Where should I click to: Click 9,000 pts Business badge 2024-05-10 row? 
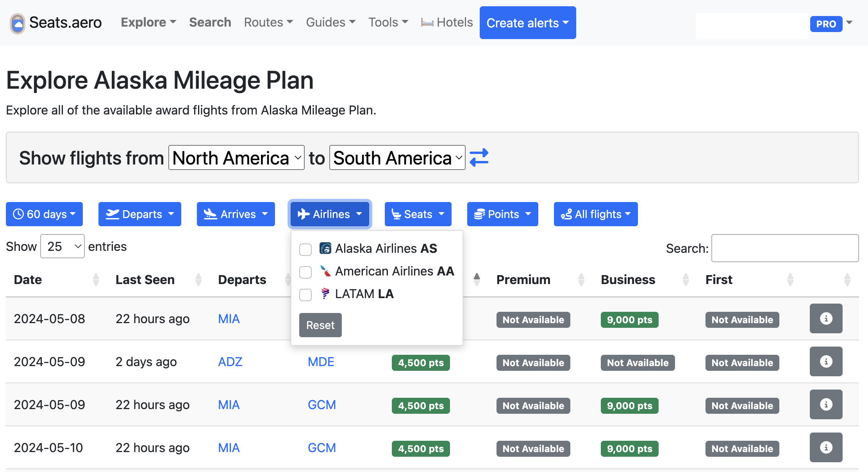pos(629,449)
